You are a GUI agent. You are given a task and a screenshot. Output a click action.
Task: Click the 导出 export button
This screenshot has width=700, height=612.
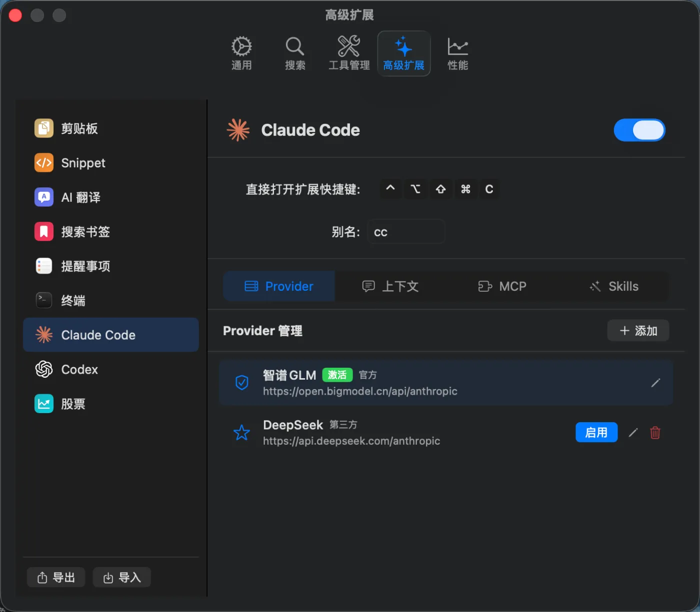tap(56, 578)
